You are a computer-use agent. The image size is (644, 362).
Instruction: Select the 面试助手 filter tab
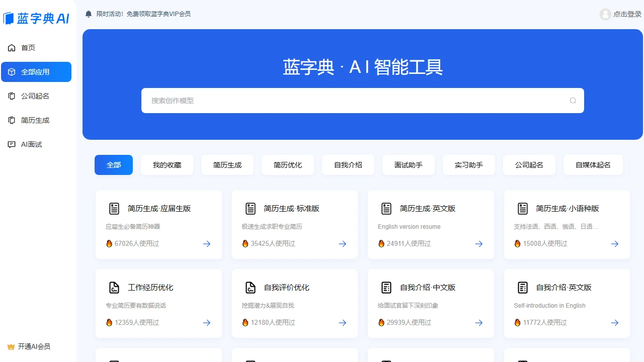tap(408, 164)
